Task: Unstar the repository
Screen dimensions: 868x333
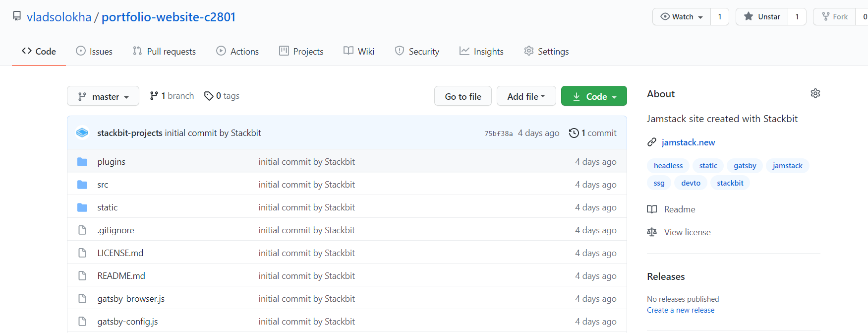Action: coord(762,17)
